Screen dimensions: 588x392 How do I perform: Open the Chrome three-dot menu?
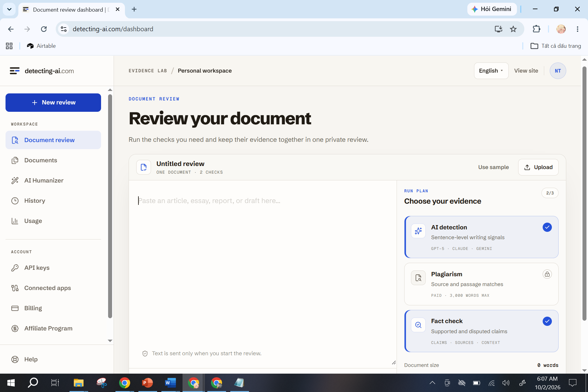(x=577, y=29)
